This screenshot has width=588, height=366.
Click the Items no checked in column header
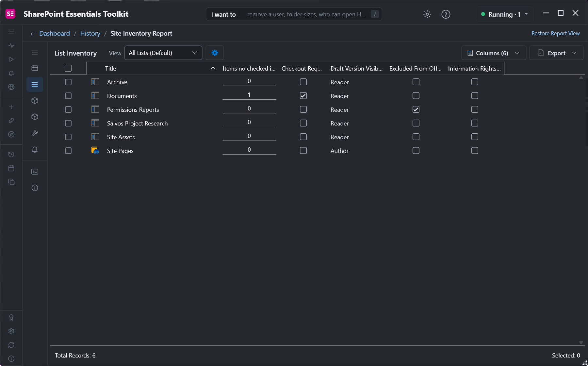[x=249, y=69]
